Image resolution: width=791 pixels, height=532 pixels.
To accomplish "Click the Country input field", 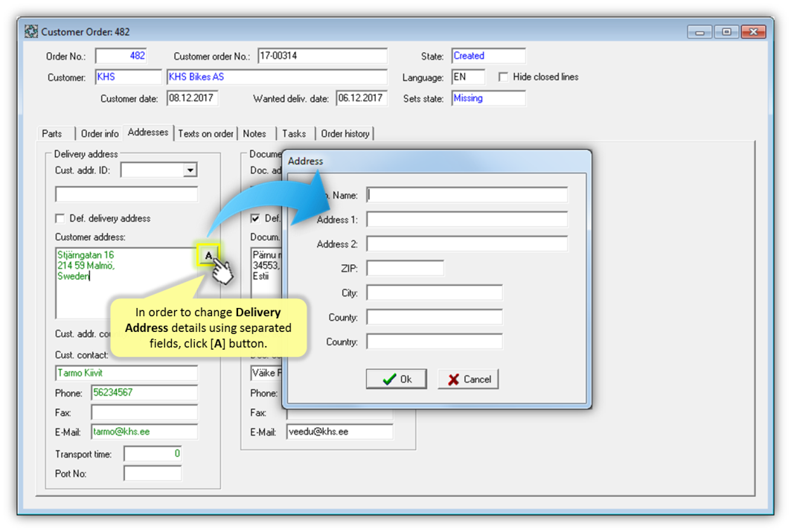I will click(x=434, y=342).
